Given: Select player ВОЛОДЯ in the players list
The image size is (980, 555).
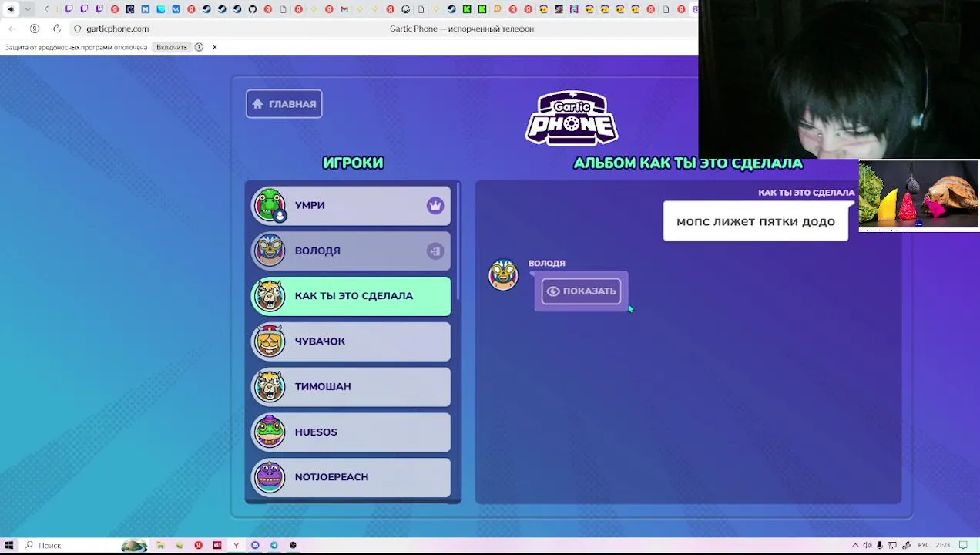Looking at the screenshot, I should coord(351,251).
